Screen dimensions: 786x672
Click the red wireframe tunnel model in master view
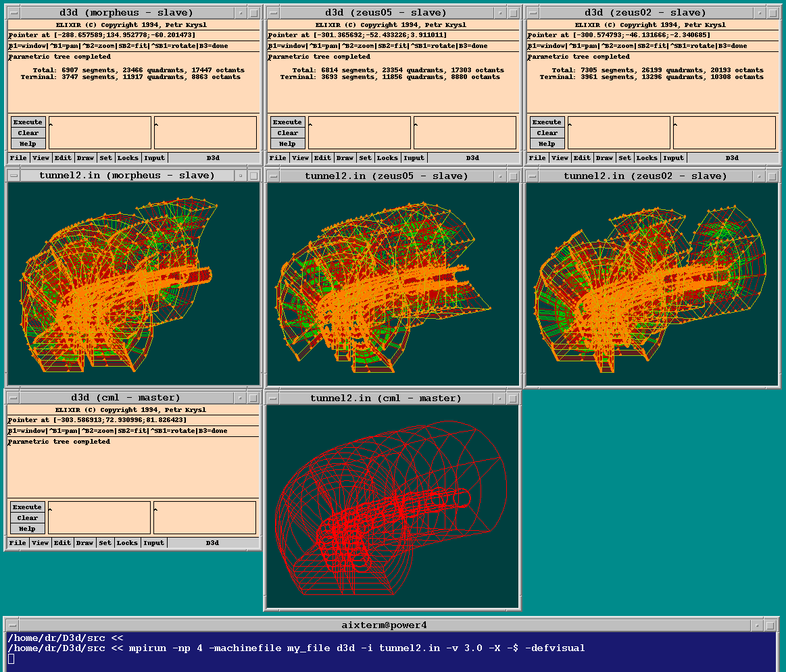click(x=365, y=513)
